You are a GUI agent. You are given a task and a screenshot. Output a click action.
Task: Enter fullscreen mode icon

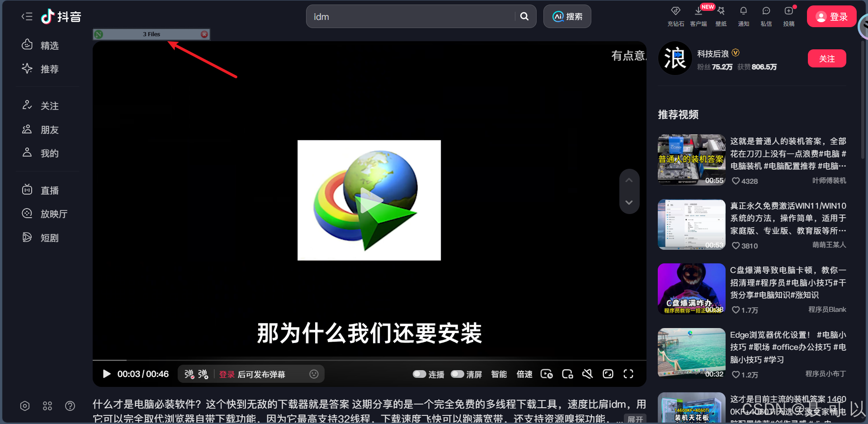point(628,374)
